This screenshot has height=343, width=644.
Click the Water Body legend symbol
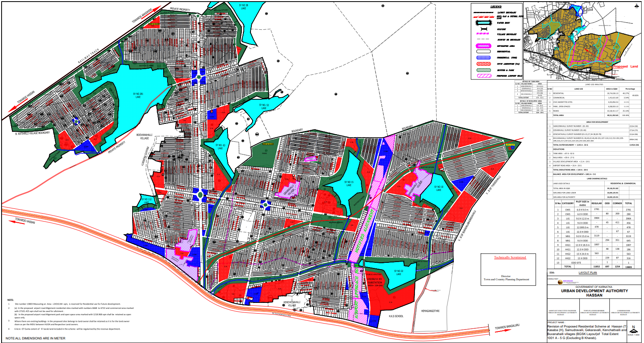[484, 23]
